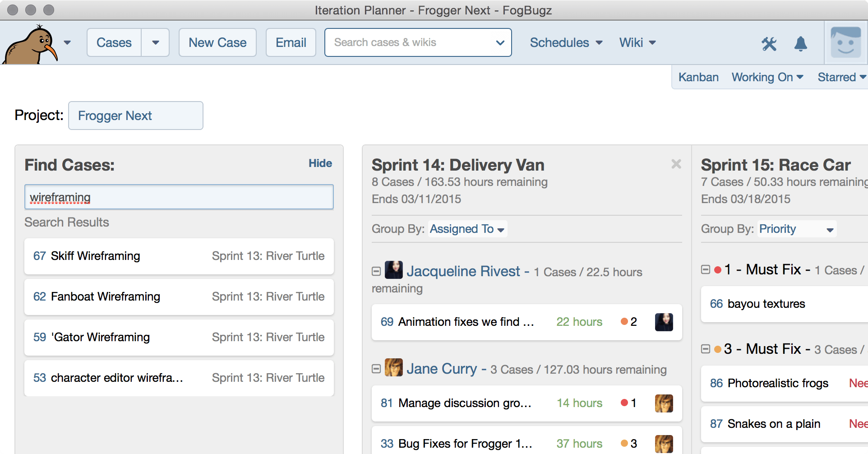Viewport: 868px width, 454px height.
Task: Open Jacqueline Rivest's name link
Action: 463,271
